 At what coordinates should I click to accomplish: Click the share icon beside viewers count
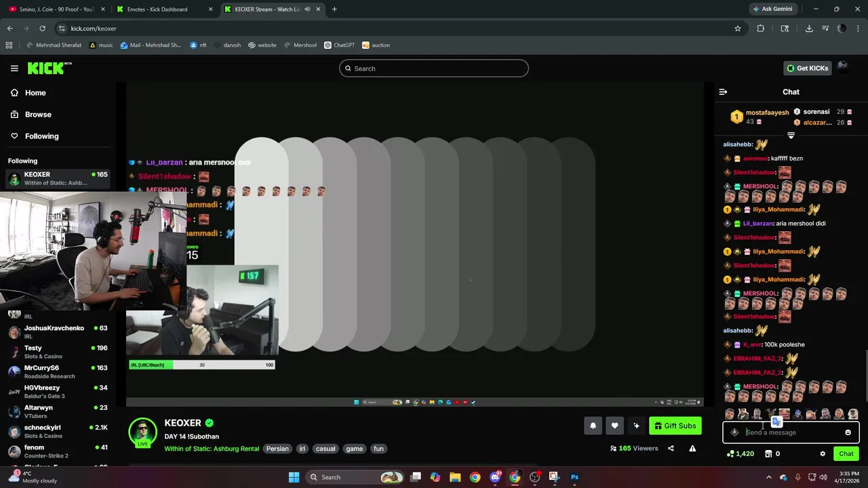(x=671, y=448)
